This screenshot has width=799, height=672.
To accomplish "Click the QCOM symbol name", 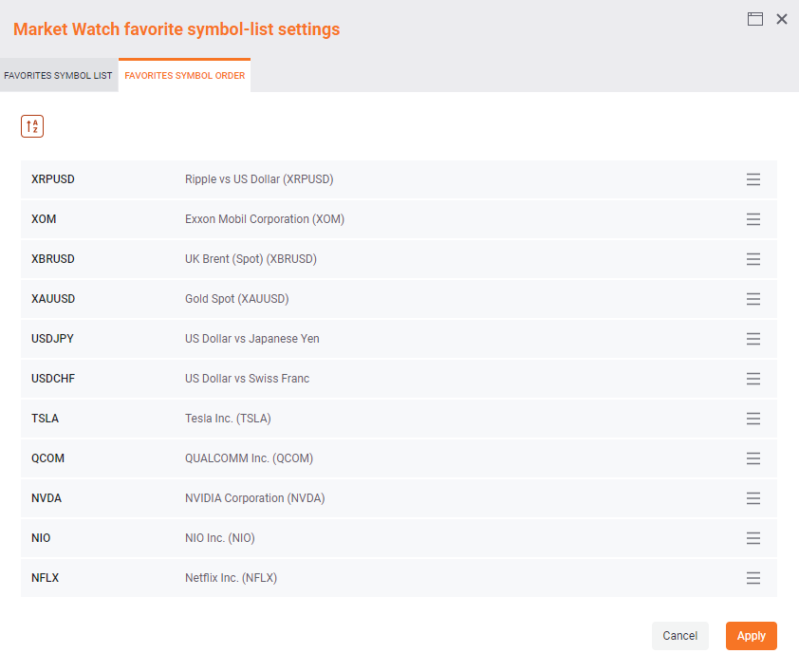I will click(47, 458).
